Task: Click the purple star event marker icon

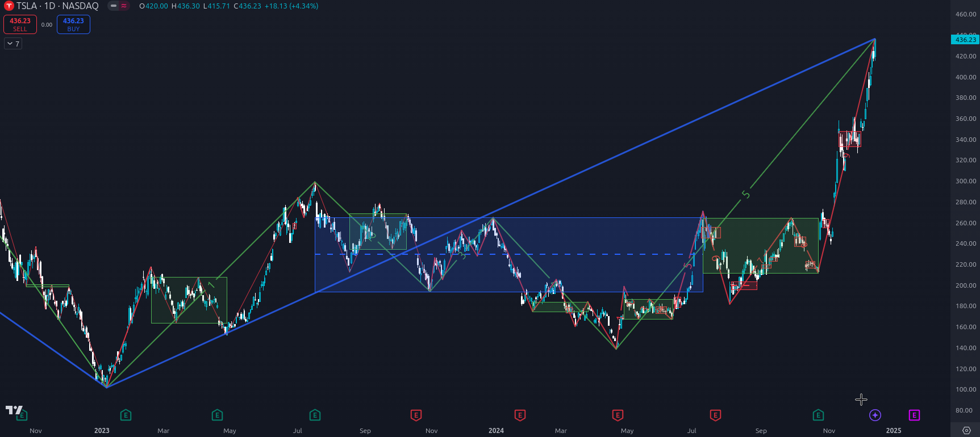Action: [x=875, y=415]
